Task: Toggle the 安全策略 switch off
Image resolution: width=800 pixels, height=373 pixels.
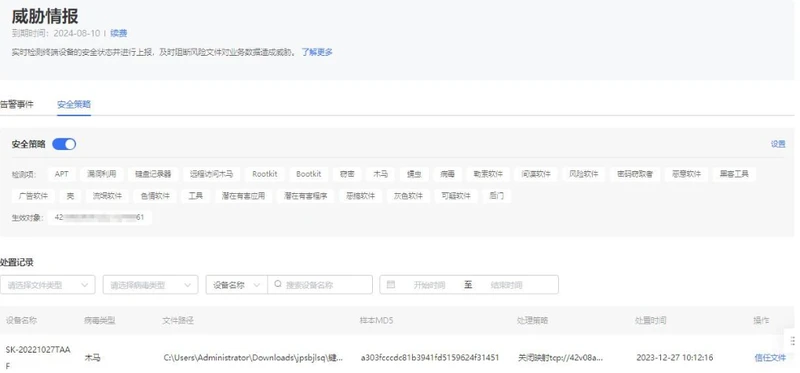Action: pyautogui.click(x=64, y=144)
